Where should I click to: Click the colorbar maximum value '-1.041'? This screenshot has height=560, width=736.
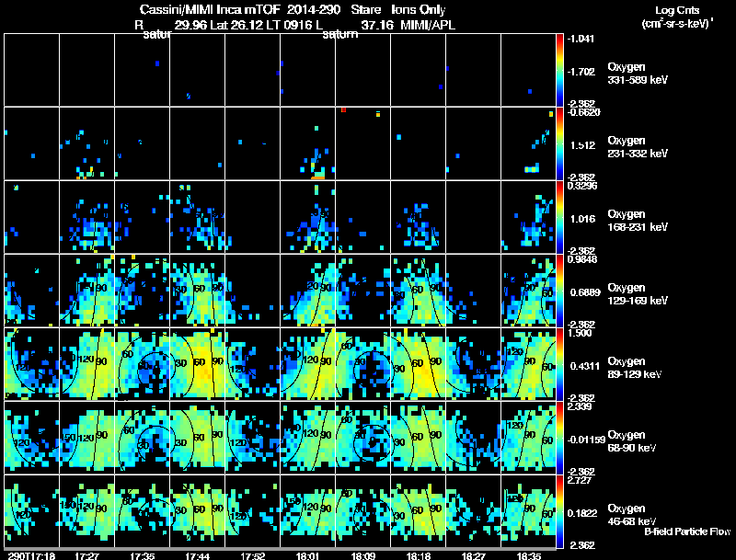point(581,39)
